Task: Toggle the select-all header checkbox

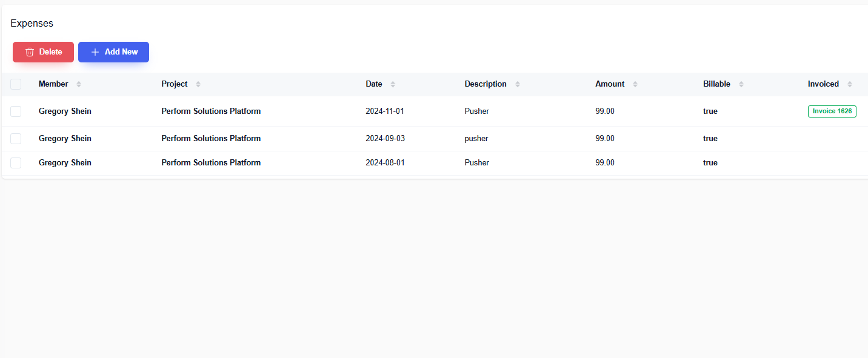Action: pyautogui.click(x=16, y=84)
